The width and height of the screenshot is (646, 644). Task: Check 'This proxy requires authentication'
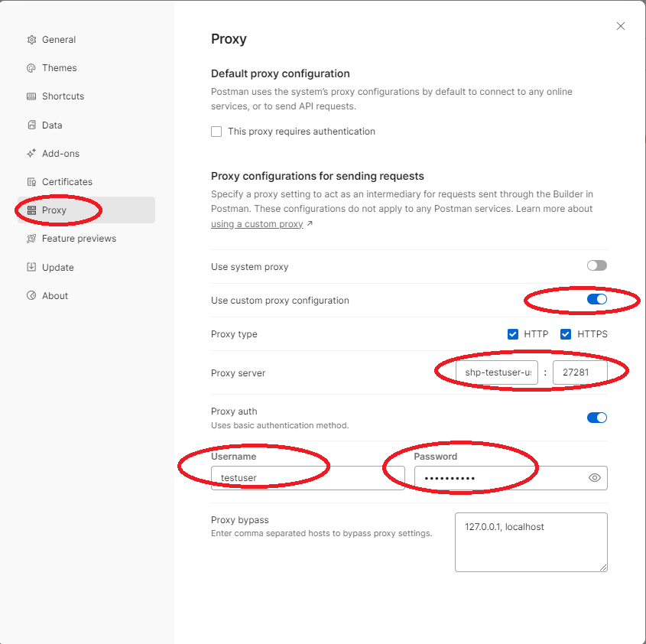[x=216, y=132]
